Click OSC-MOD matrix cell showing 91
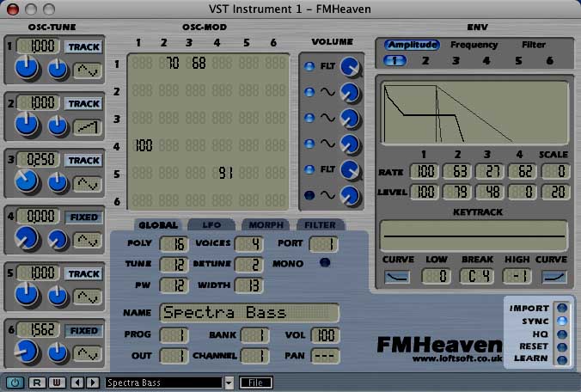Screen dimensions: 581x392 [x=223, y=173]
